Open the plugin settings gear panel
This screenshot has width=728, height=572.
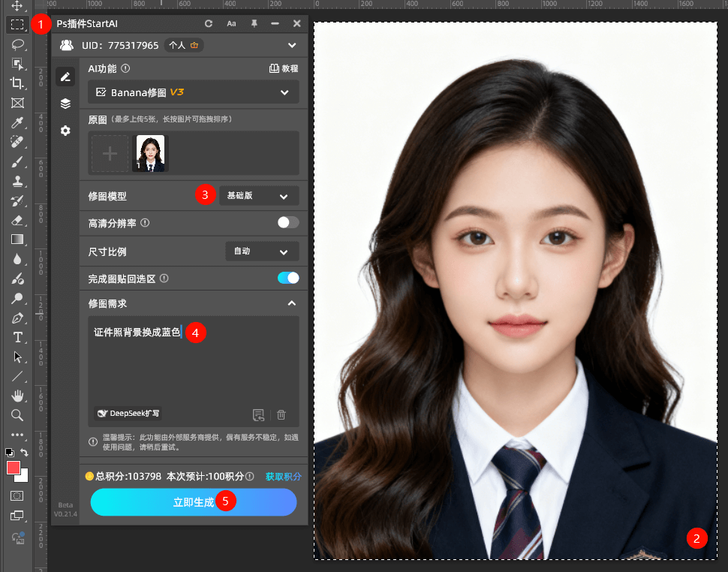65,130
